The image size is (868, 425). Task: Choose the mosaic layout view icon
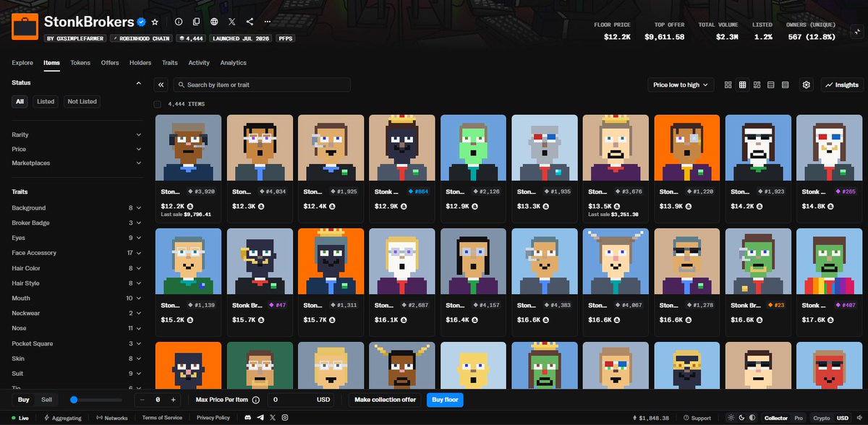pyautogui.click(x=757, y=85)
